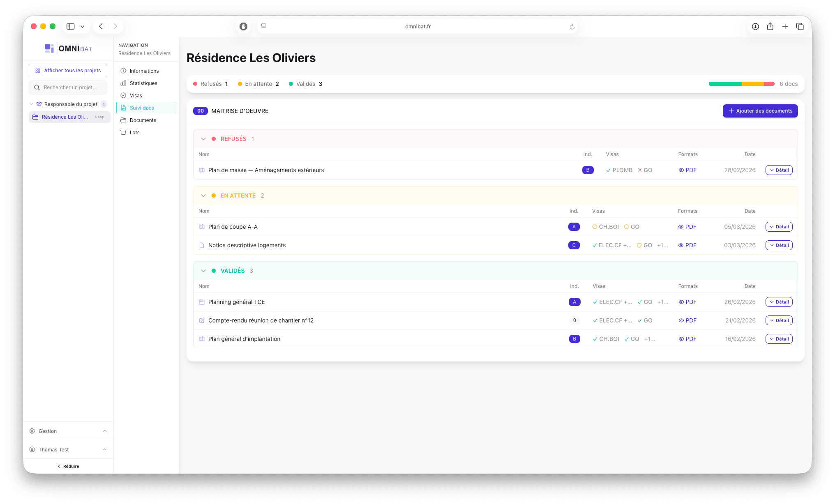The height and width of the screenshot is (504, 835).
Task: Select the Lots navigation icon
Action: (123, 132)
